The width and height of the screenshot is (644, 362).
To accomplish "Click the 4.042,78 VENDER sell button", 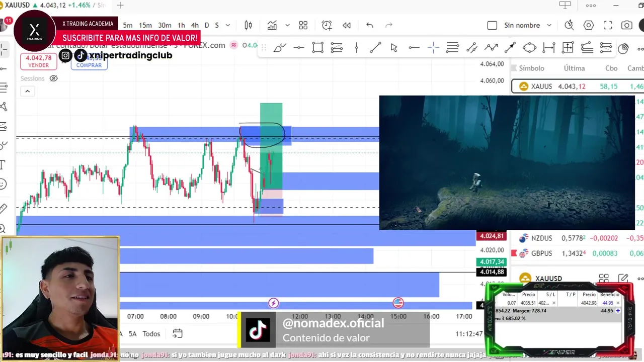I will (x=39, y=61).
